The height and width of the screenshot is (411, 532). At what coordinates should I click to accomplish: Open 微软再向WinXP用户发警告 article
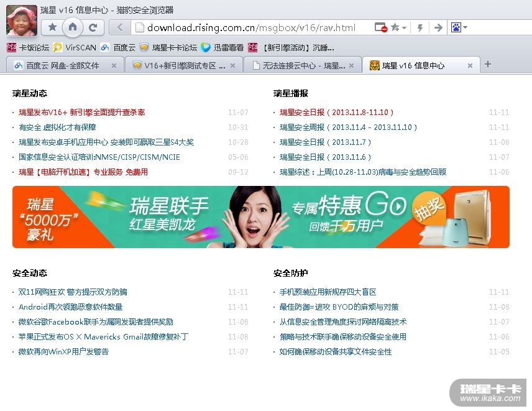pos(64,351)
